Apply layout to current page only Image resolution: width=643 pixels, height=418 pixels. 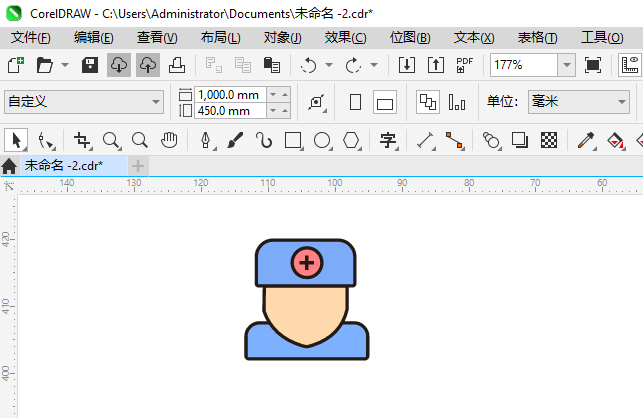click(x=456, y=102)
